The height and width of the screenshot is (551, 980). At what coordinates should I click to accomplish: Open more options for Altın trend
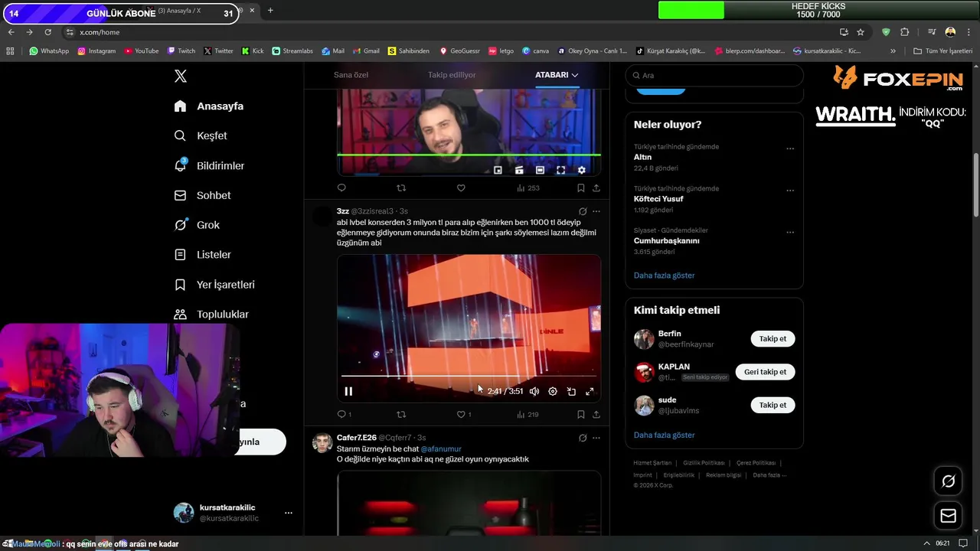790,148
